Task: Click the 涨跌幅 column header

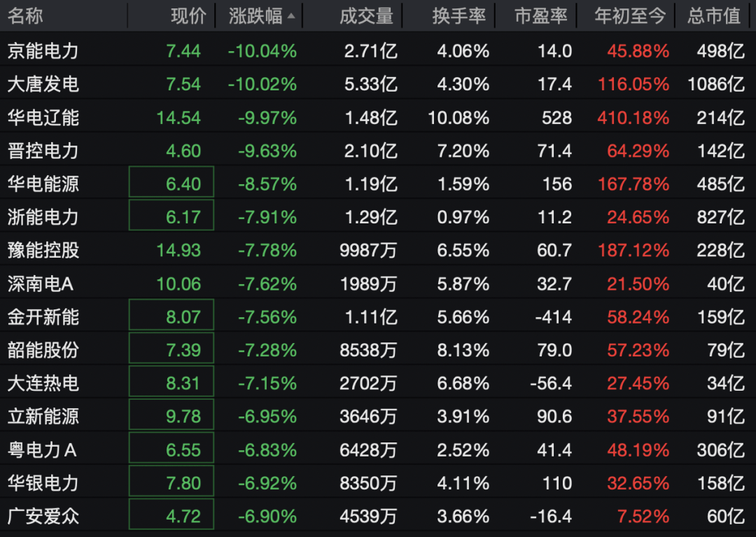Action: point(255,16)
